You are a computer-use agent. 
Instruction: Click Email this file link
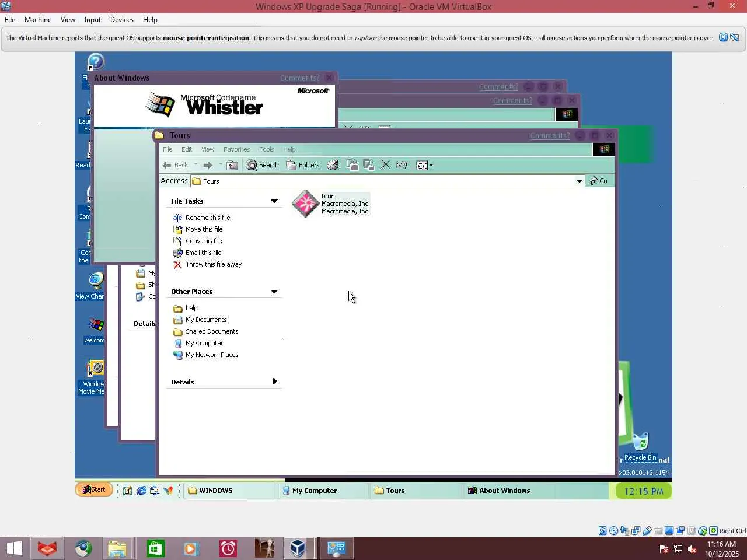(x=204, y=253)
